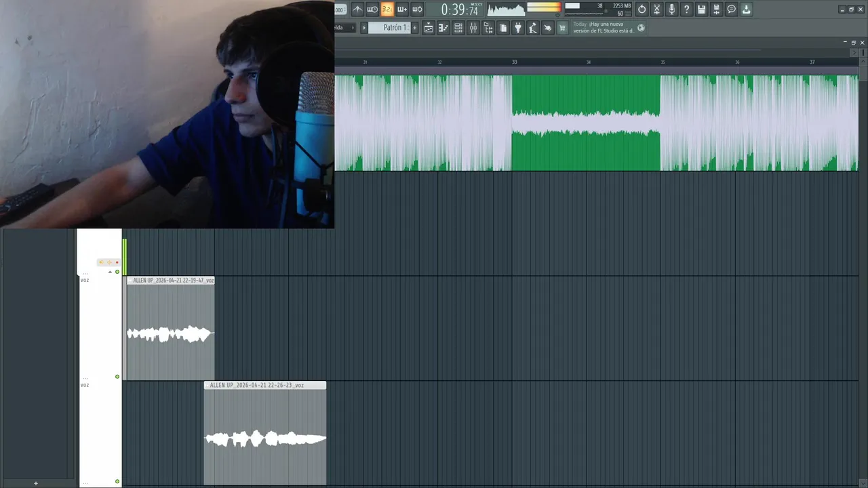Screen dimensions: 868x488
Task: Click bar 33 on the timeline ruler
Action: coord(514,62)
